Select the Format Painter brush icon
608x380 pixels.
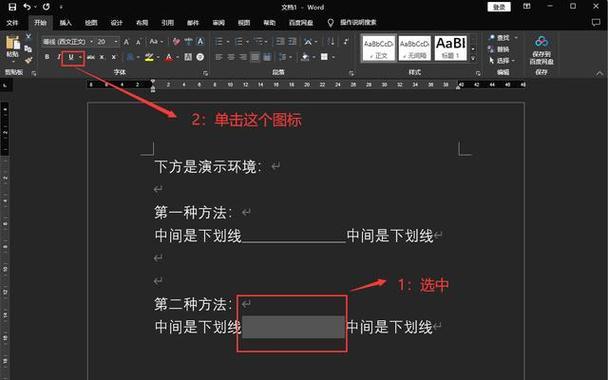[28, 60]
